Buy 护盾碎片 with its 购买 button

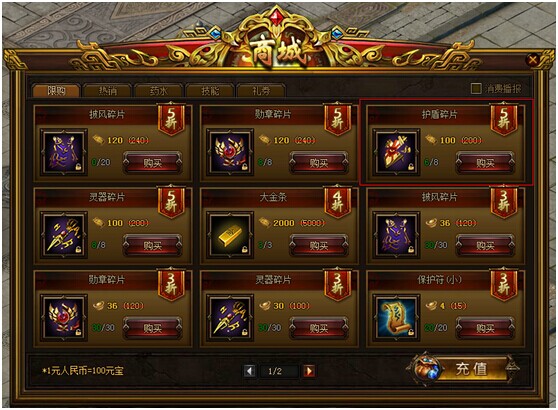click(x=485, y=163)
